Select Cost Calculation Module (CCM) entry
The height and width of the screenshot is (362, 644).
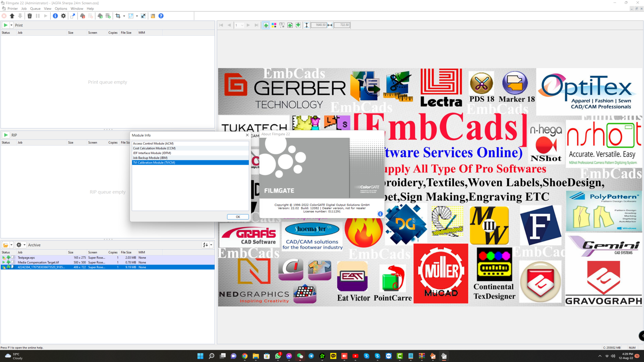click(x=154, y=148)
